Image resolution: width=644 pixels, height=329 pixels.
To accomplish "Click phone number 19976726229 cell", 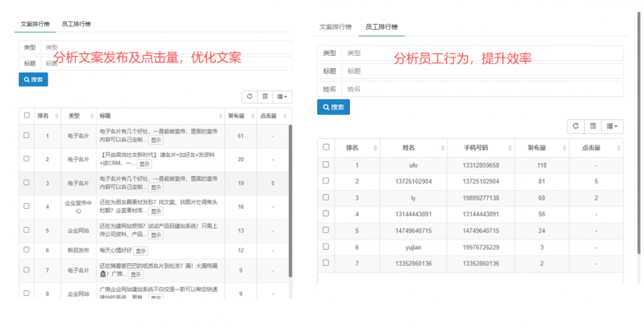I will click(x=481, y=248).
